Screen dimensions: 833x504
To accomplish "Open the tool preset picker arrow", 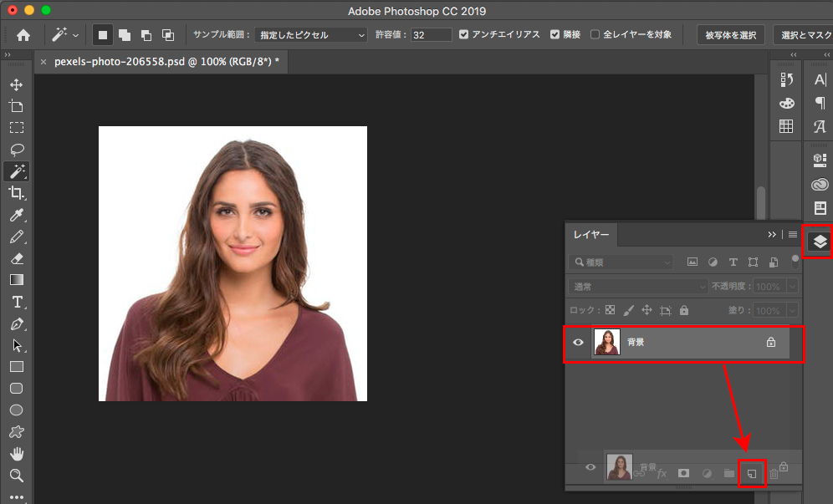I will [76, 35].
